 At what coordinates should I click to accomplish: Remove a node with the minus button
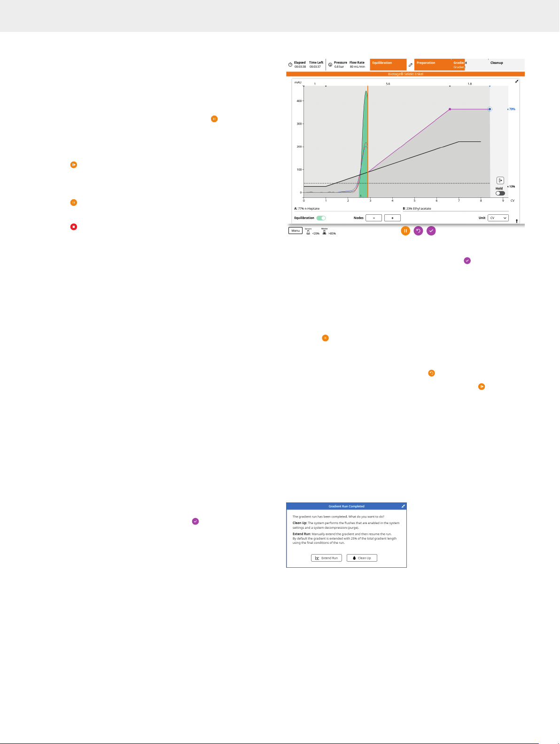tap(374, 218)
